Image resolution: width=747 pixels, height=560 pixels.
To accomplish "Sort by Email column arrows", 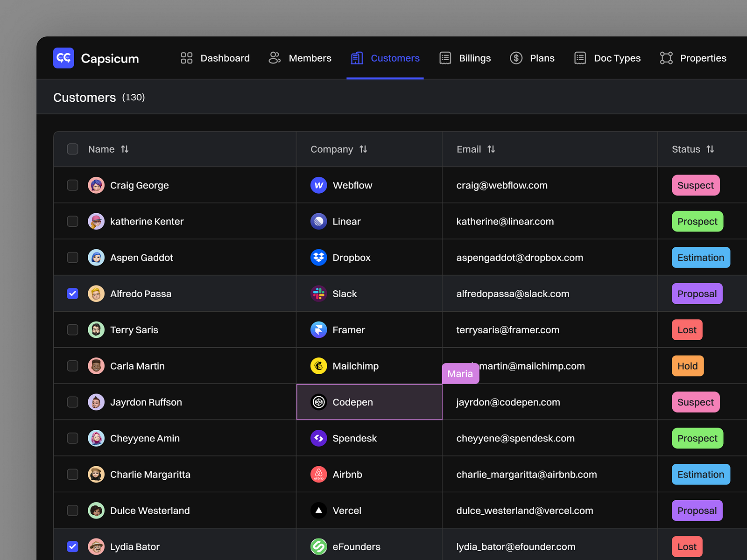I will [491, 149].
